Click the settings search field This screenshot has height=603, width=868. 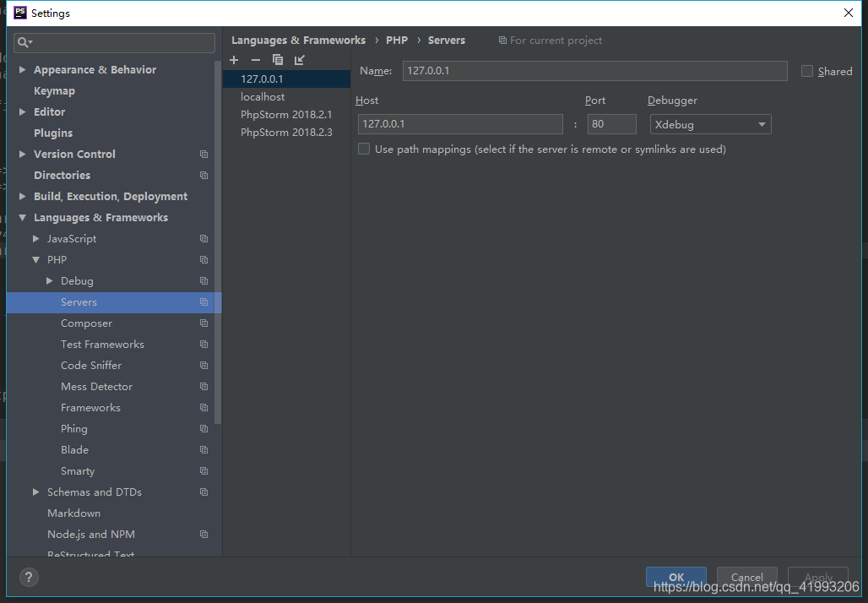pos(114,42)
